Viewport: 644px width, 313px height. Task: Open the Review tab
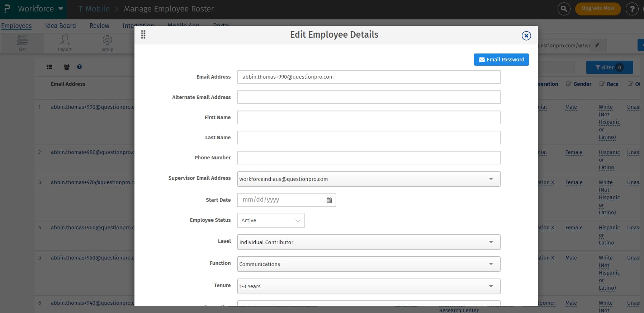[99, 26]
